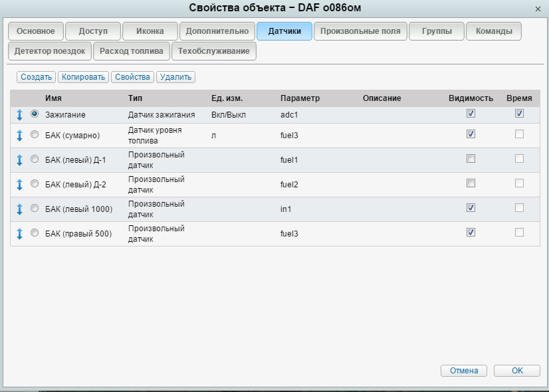
Task: Confirm the dialog with OK
Action: click(516, 371)
